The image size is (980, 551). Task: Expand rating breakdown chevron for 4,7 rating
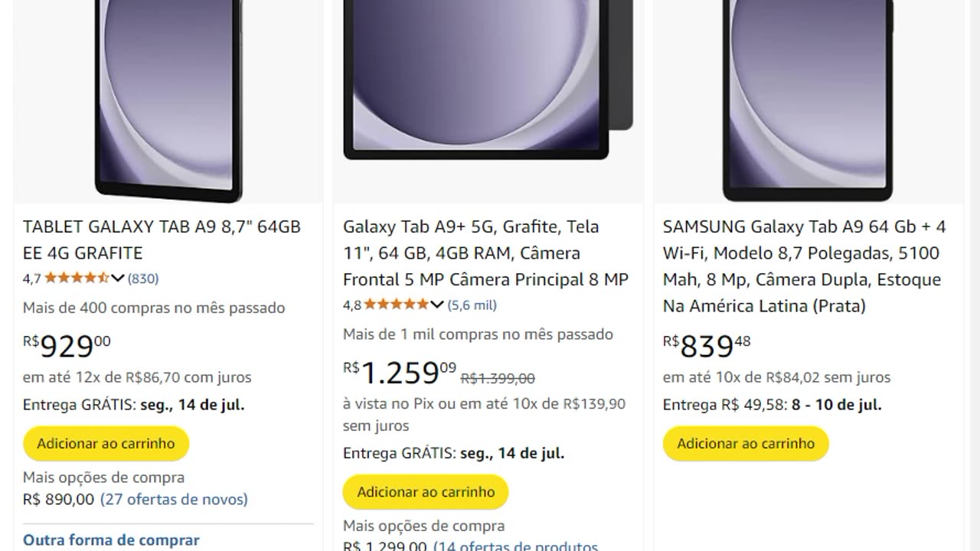click(117, 279)
